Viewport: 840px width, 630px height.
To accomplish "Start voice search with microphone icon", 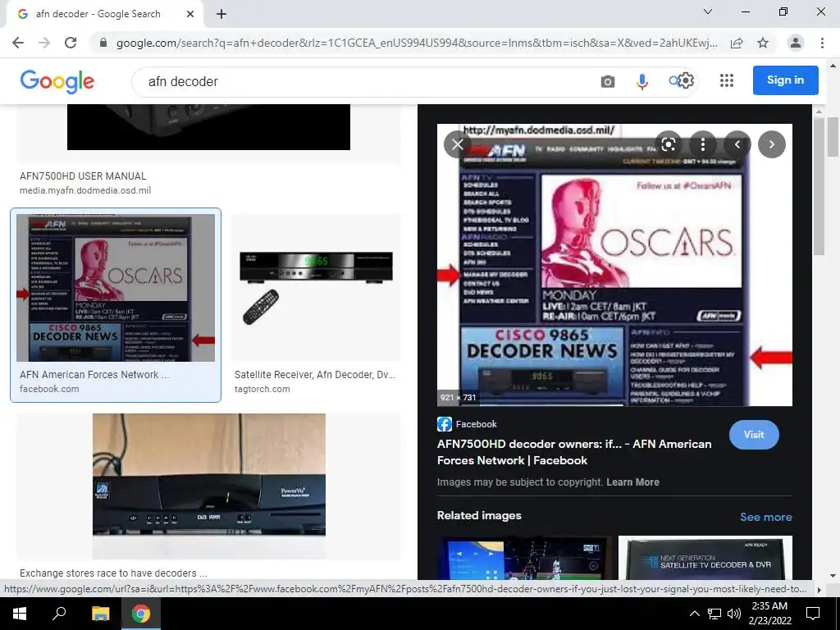I will click(641, 81).
